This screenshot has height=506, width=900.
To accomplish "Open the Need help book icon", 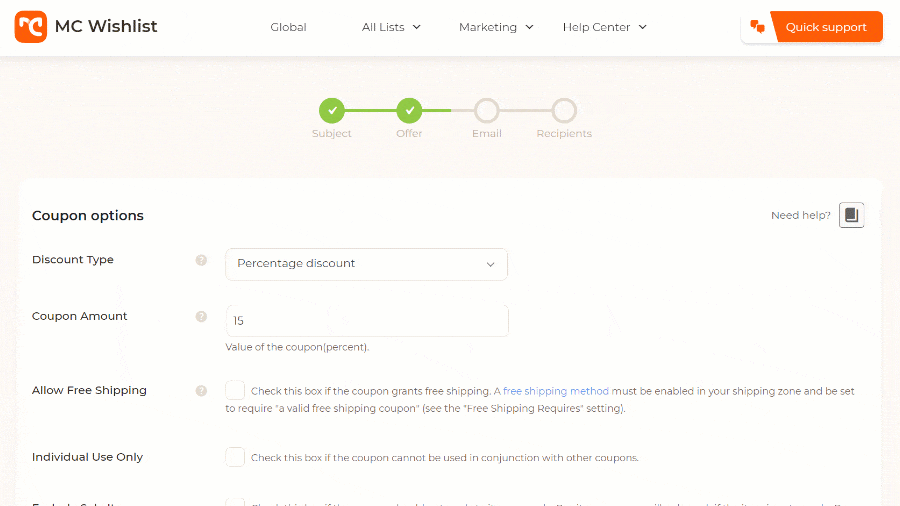I will (851, 215).
